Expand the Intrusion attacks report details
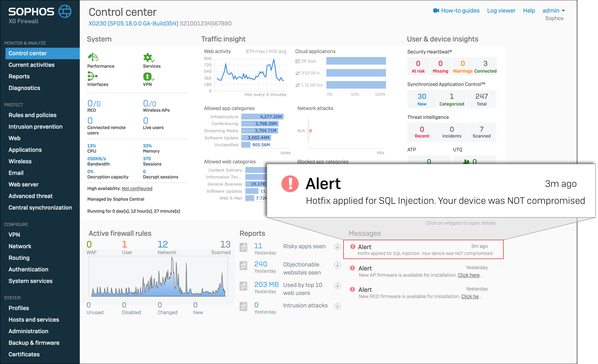The height and width of the screenshot is (364, 598). (x=338, y=306)
